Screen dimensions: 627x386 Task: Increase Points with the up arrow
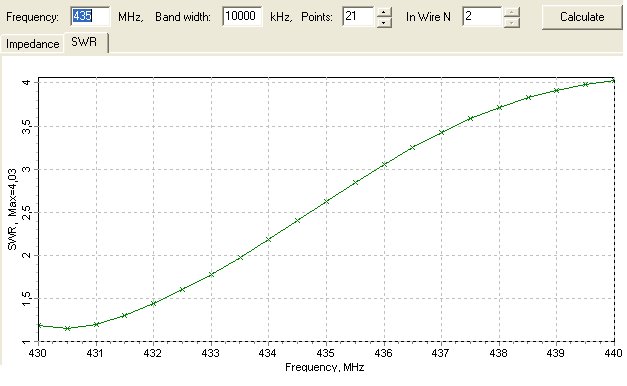(x=384, y=12)
